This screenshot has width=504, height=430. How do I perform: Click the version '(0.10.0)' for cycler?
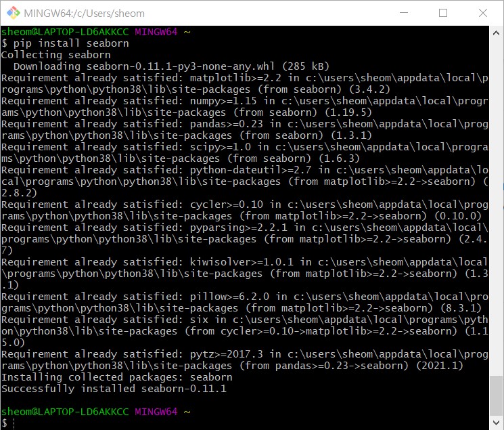coord(458,216)
